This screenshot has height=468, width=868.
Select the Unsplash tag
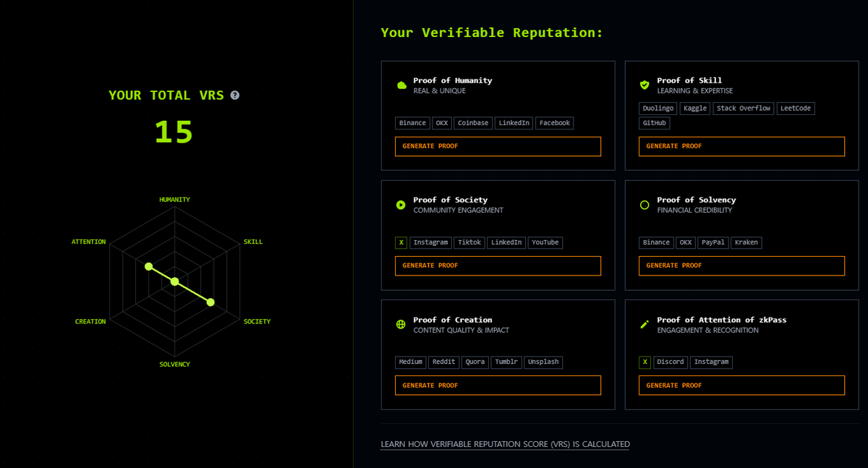click(543, 362)
